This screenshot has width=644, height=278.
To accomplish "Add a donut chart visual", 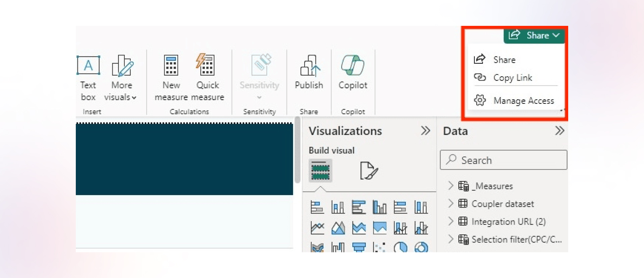I will 421,247.
